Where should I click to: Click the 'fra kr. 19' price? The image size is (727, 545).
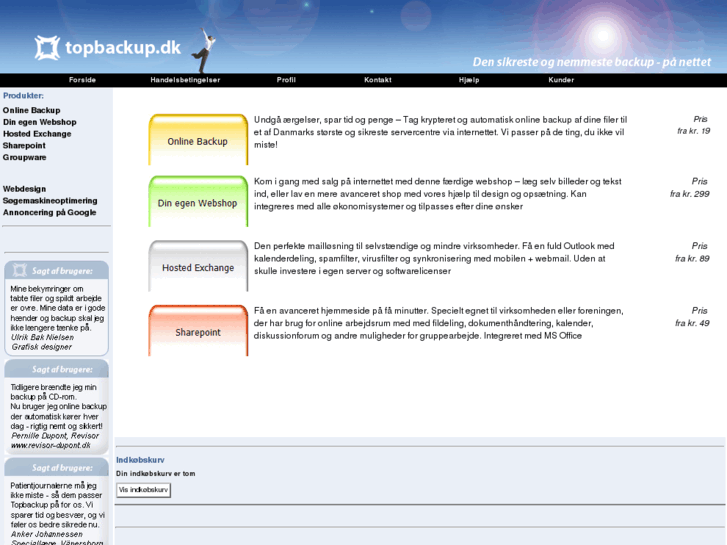click(x=694, y=131)
